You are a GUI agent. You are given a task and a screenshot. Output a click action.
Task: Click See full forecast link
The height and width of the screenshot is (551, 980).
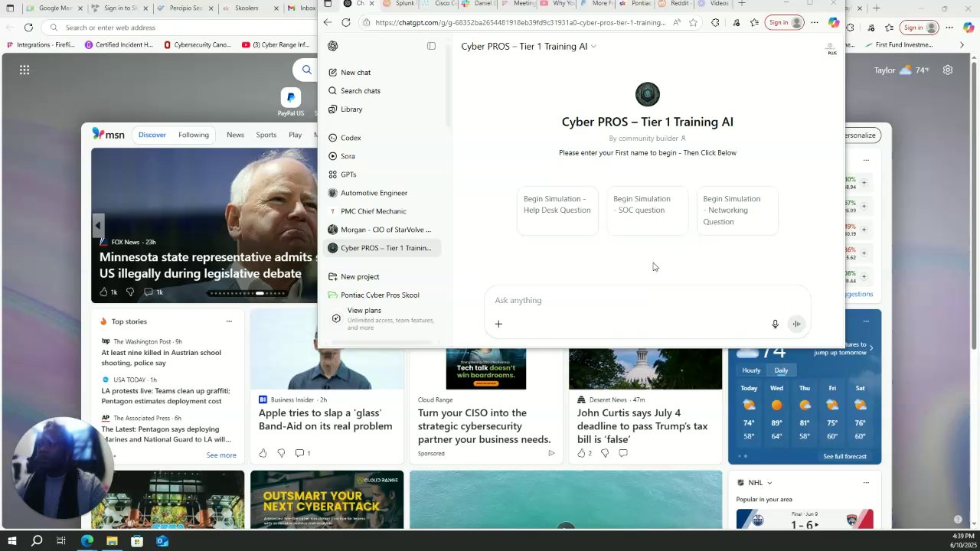844,457
